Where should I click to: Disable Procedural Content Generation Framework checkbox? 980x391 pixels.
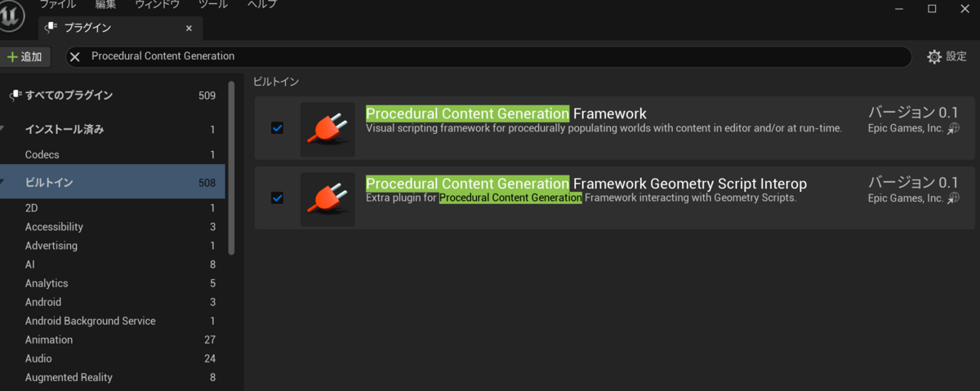pyautogui.click(x=277, y=127)
